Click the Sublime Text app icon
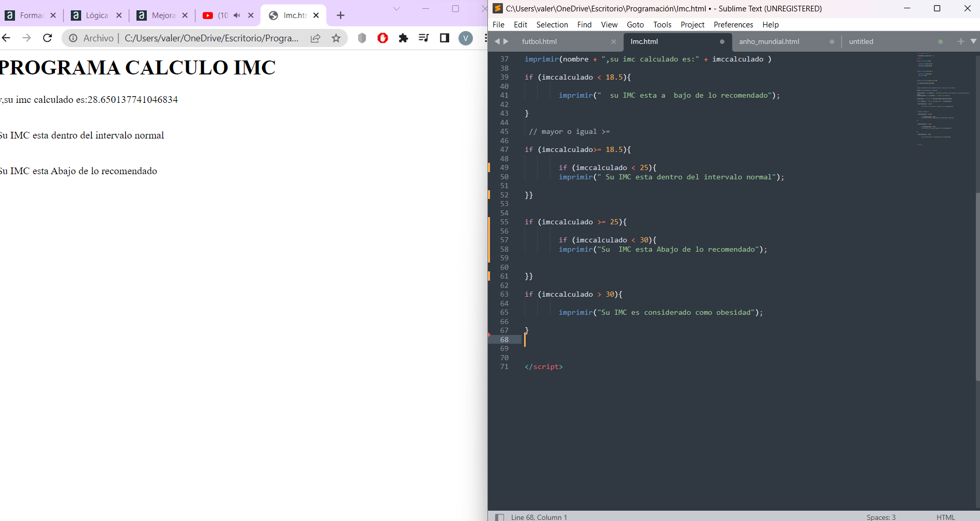 (498, 8)
